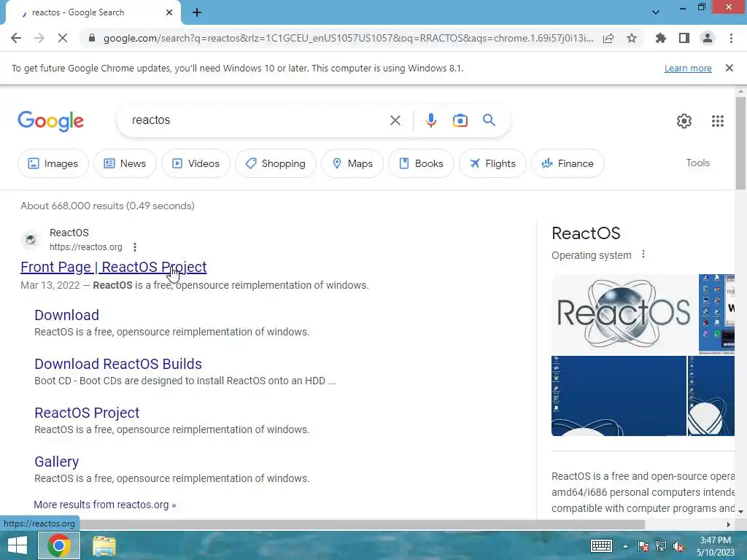Open a new browser tab

[197, 12]
